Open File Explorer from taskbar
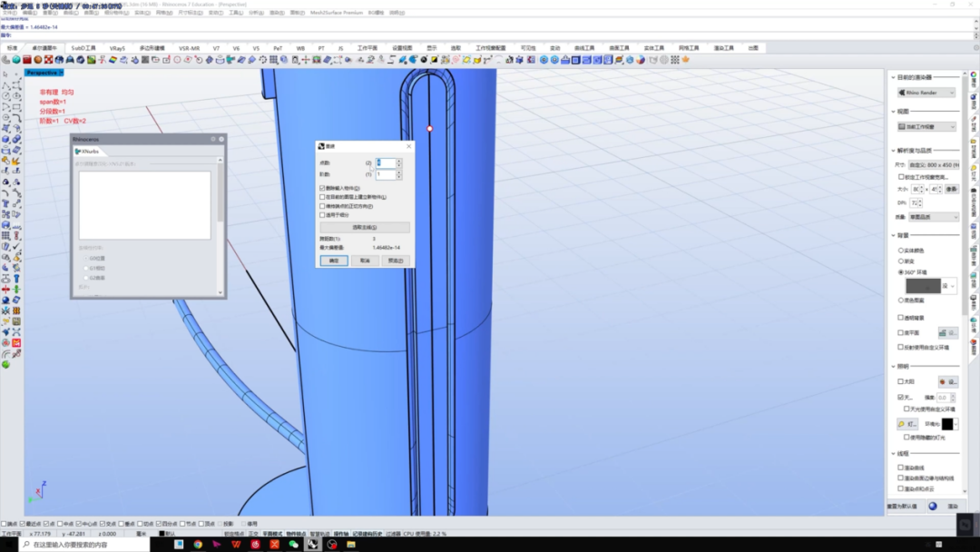980x552 pixels. point(350,545)
